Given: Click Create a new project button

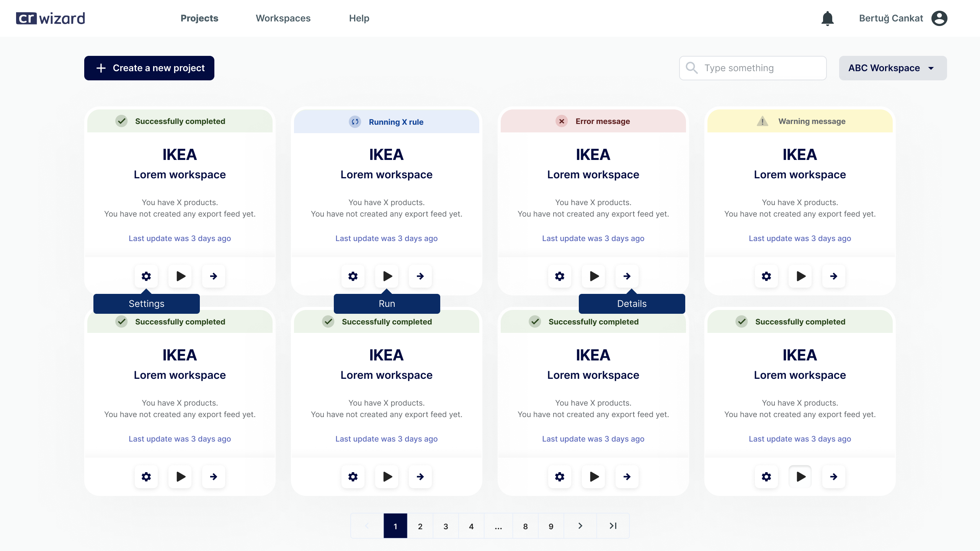Looking at the screenshot, I should click(149, 68).
